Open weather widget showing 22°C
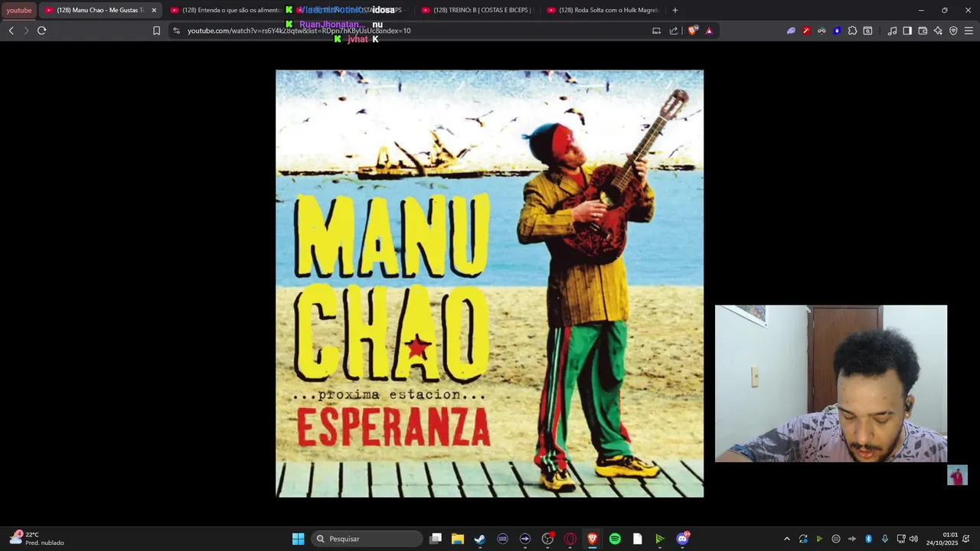 pyautogui.click(x=37, y=539)
